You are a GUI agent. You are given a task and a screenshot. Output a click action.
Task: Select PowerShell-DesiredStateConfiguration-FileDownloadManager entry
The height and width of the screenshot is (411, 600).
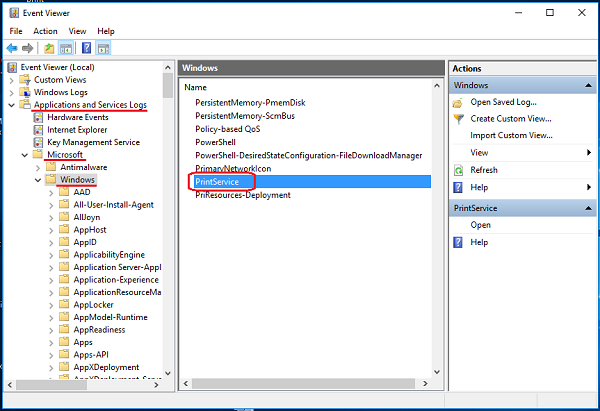click(x=308, y=155)
